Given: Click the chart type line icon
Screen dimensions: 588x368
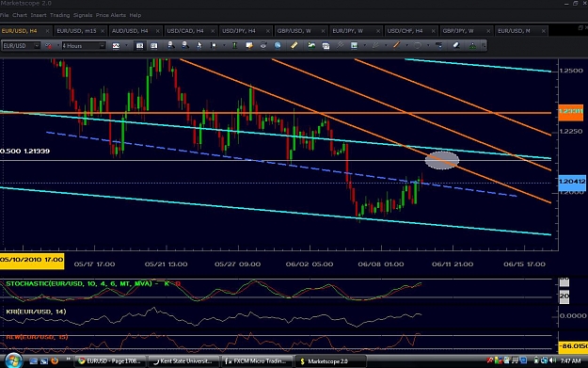Looking at the screenshot, I should click(x=116, y=46).
